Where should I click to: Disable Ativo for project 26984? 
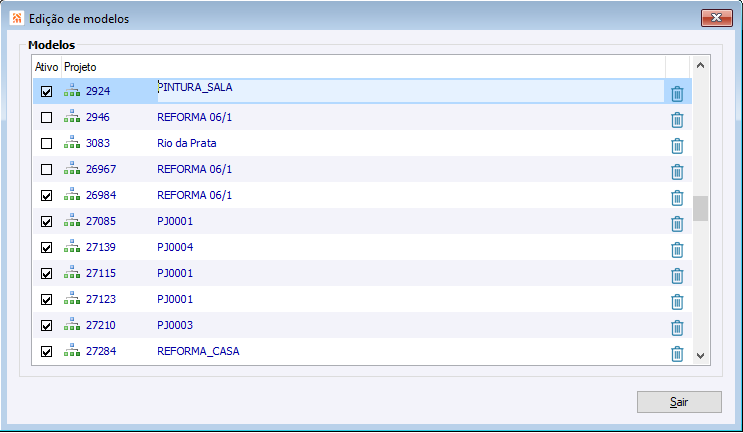pos(46,195)
